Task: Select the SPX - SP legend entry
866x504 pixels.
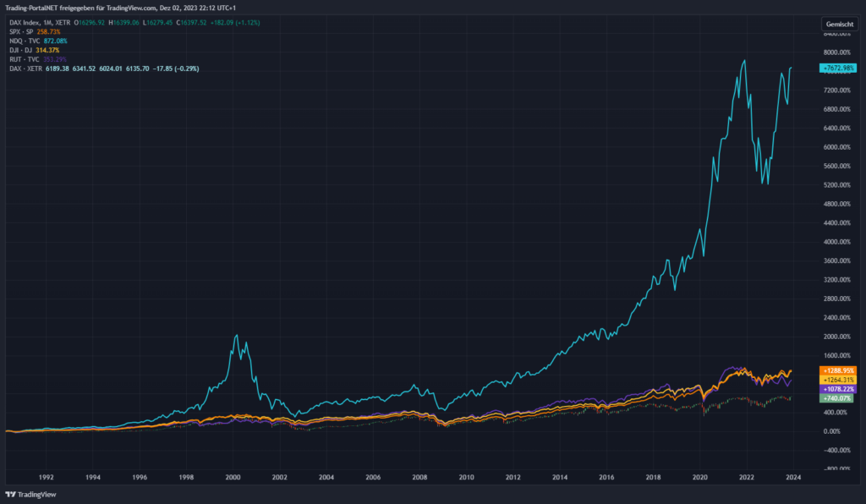Action: tap(20, 31)
